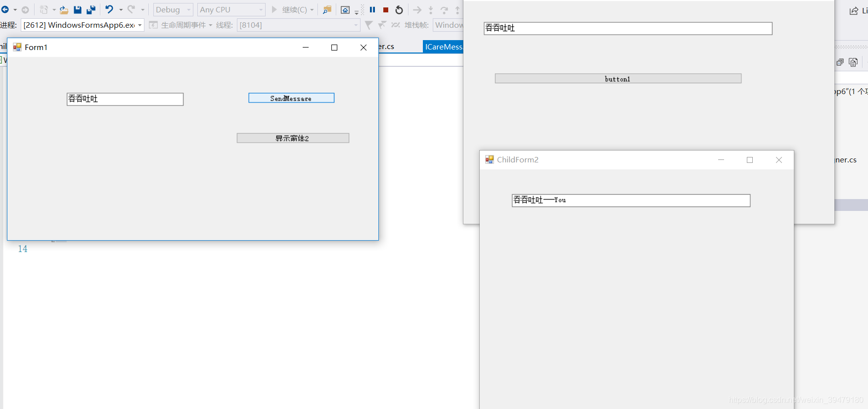
Task: Click the SendMessage button in Form1
Action: [291, 98]
